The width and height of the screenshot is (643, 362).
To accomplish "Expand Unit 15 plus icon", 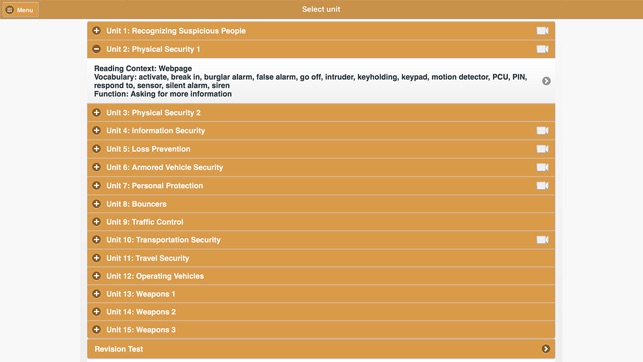I will (96, 330).
